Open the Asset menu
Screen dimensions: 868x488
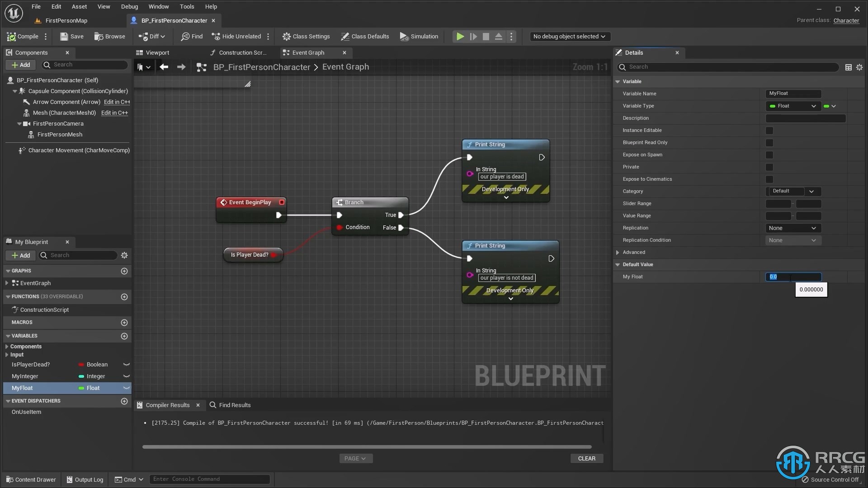[x=79, y=6]
